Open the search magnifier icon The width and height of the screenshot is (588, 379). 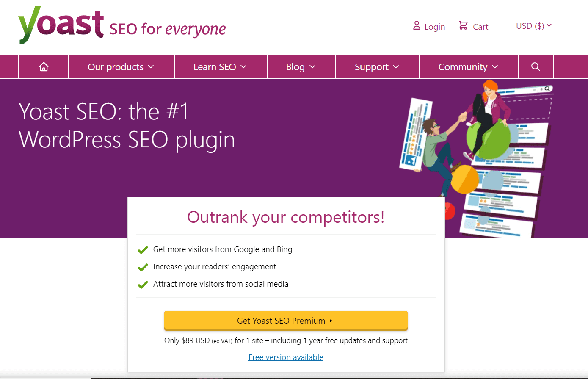[535, 66]
